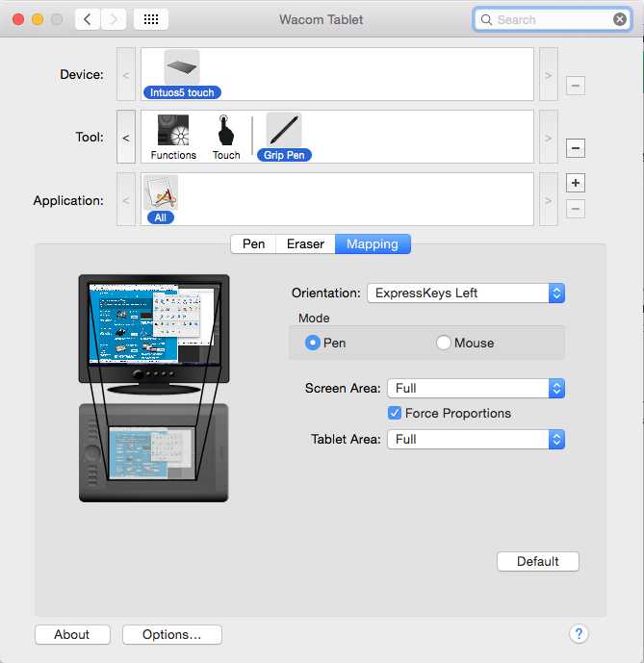The image size is (644, 663).
Task: Click the tablet preview image
Action: 154,453
